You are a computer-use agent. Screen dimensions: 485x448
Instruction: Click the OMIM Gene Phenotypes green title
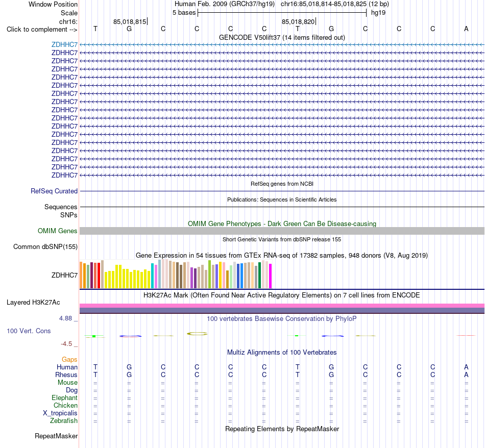282,223
